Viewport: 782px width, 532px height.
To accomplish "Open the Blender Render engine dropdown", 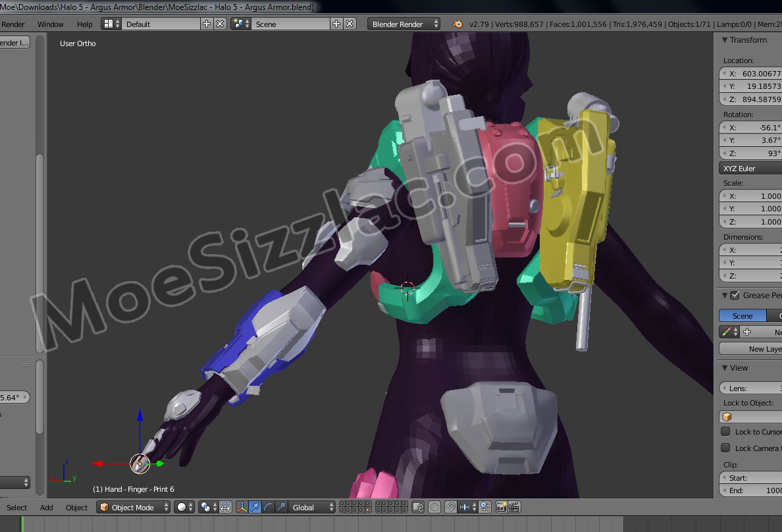I will (404, 24).
